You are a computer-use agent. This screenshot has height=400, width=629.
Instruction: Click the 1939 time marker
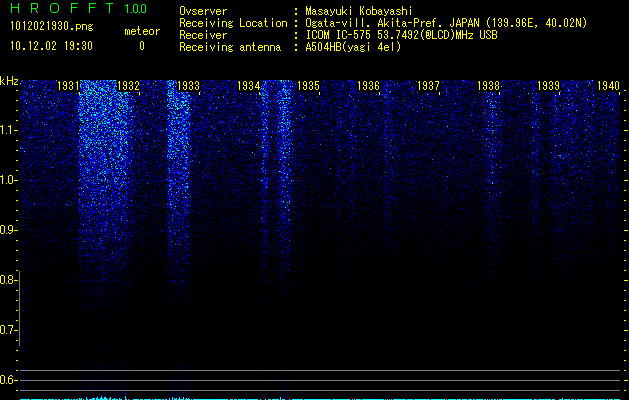pos(548,85)
